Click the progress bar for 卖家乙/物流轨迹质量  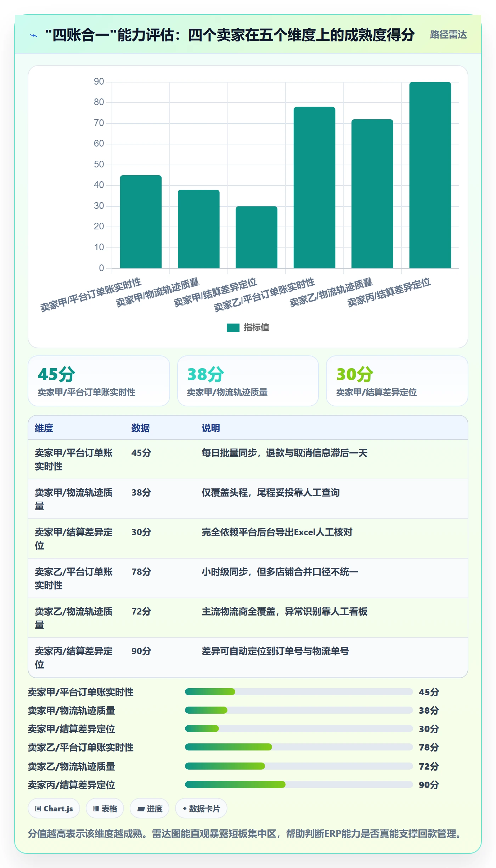299,766
